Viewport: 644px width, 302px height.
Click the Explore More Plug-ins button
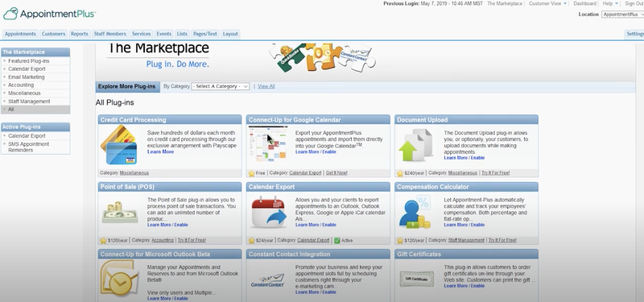pos(128,87)
